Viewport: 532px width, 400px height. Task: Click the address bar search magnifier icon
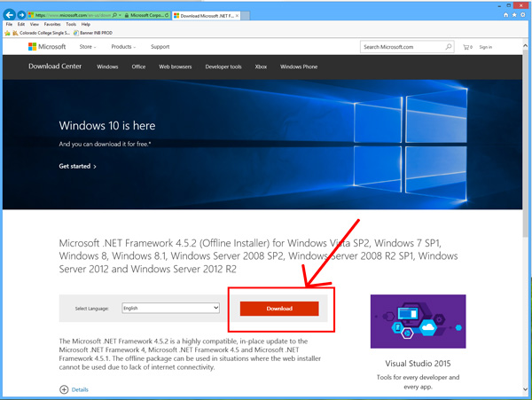[114, 15]
